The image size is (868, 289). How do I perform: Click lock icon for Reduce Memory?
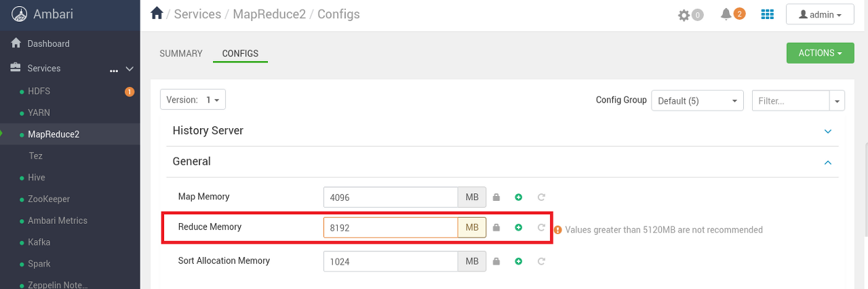(496, 228)
